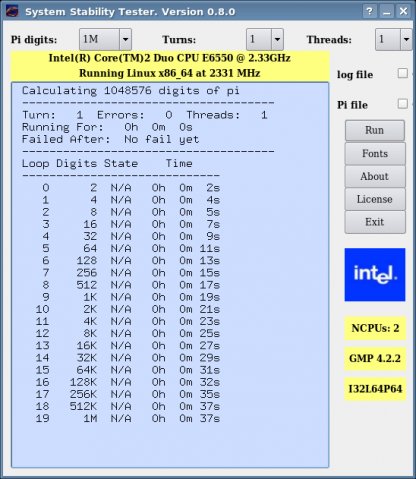Click the 'Pi digits:' label

point(34,40)
